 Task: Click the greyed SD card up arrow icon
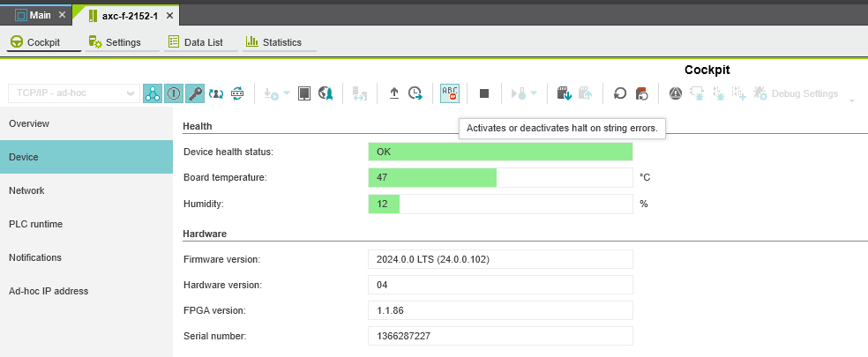click(585, 93)
